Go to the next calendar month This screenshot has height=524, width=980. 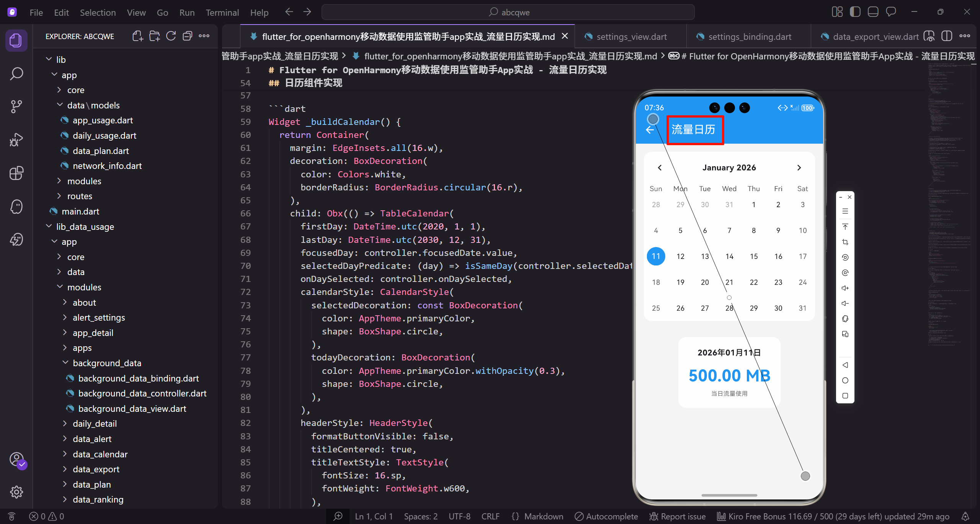[799, 167]
